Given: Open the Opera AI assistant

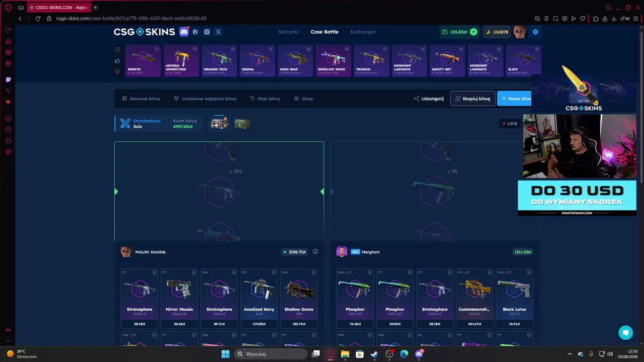Looking at the screenshot, I should tap(625, 19).
